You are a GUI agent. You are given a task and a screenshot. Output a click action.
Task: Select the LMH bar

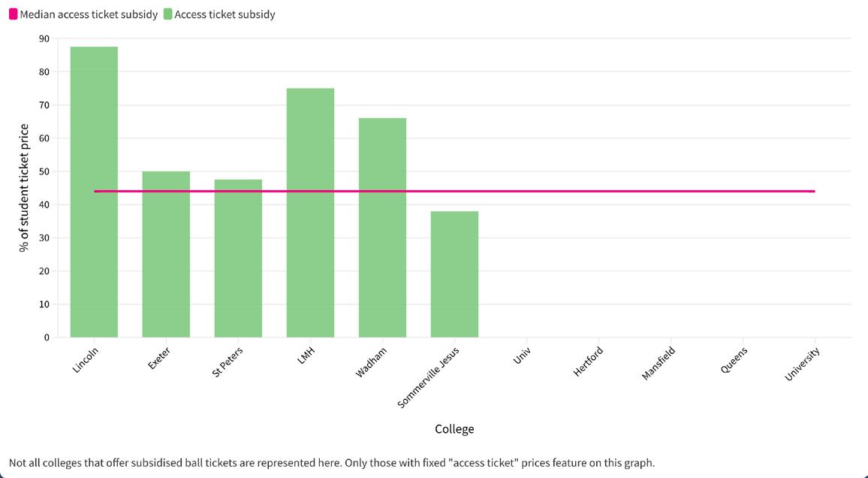(x=310, y=213)
